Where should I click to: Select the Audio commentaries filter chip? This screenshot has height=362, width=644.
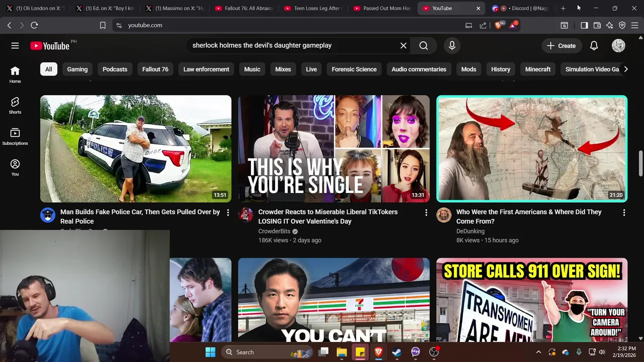[419, 69]
